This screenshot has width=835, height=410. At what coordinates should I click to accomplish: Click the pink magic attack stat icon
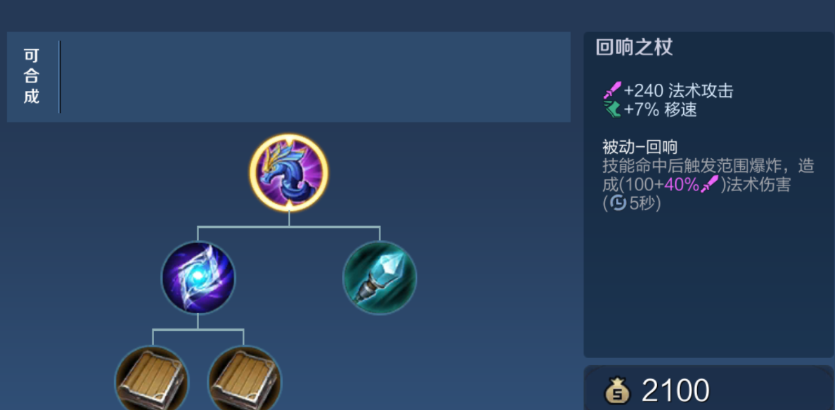tap(612, 91)
